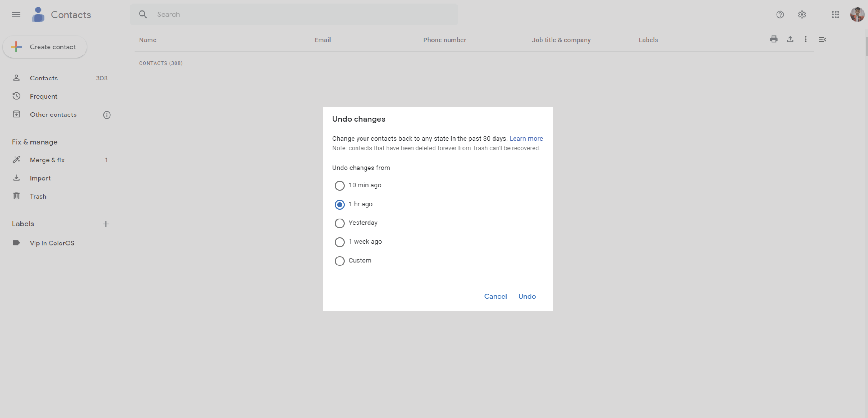Click the plus icon to create label
This screenshot has height=418, width=868.
pos(106,224)
